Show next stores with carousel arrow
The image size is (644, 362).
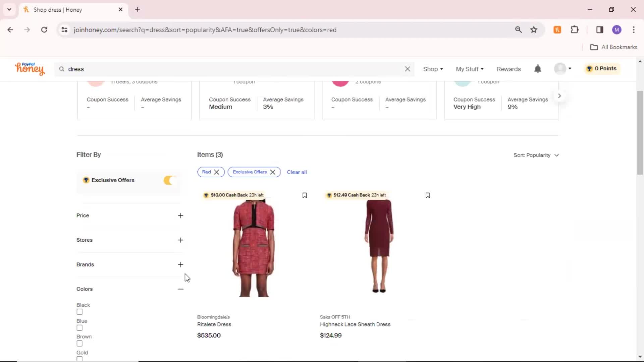[559, 96]
